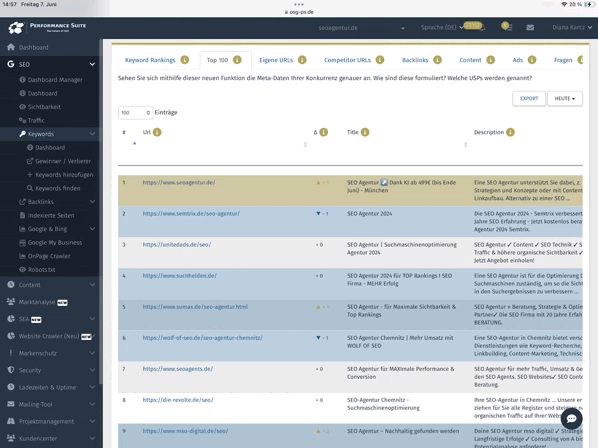Expand the Backlinks sidebar submenu
The height and width of the screenshot is (448, 598).
92,202
